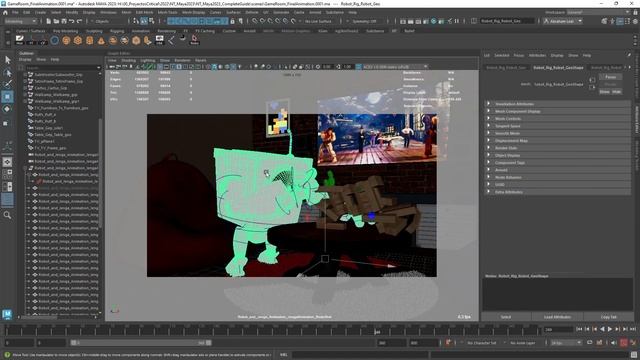The height and width of the screenshot is (360, 640).
Task: Click the Hide button in Attribute Editor
Action: pos(616,92)
